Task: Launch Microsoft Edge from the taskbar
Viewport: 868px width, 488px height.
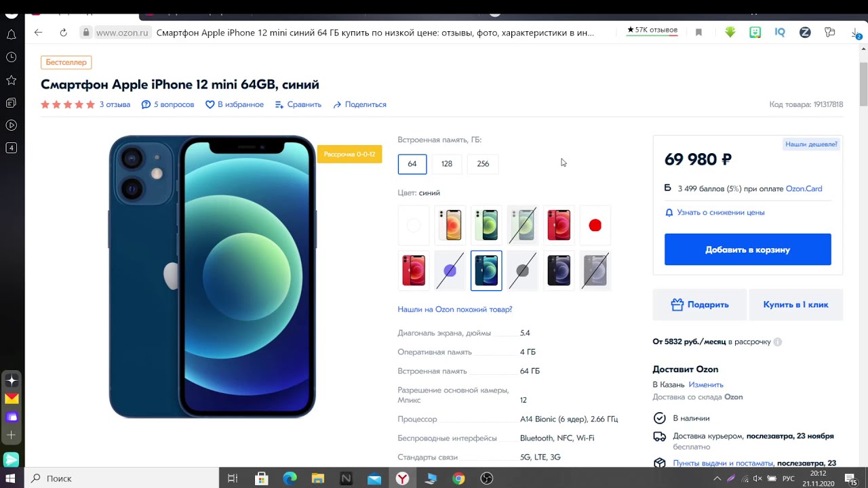Action: (x=290, y=479)
